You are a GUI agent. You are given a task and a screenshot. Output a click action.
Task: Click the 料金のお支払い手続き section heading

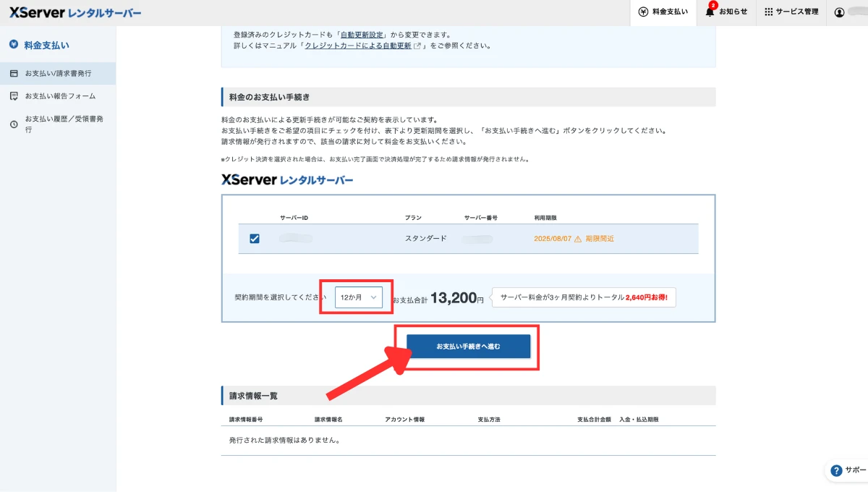click(269, 96)
